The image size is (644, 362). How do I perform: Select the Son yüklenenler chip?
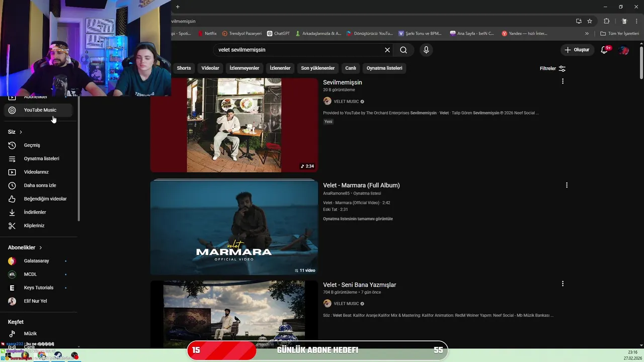pos(318,68)
